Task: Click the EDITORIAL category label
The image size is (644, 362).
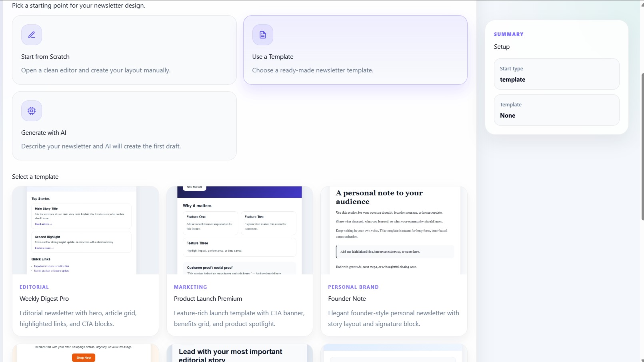Action: coord(34,287)
